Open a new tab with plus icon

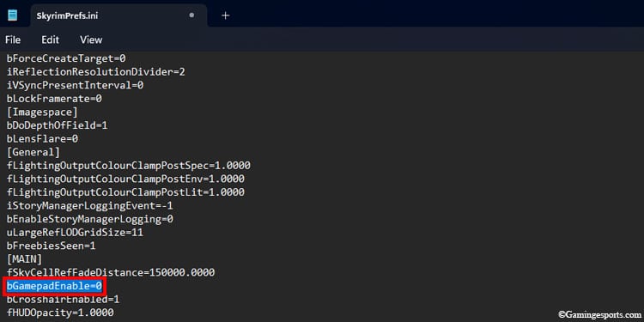pos(225,15)
